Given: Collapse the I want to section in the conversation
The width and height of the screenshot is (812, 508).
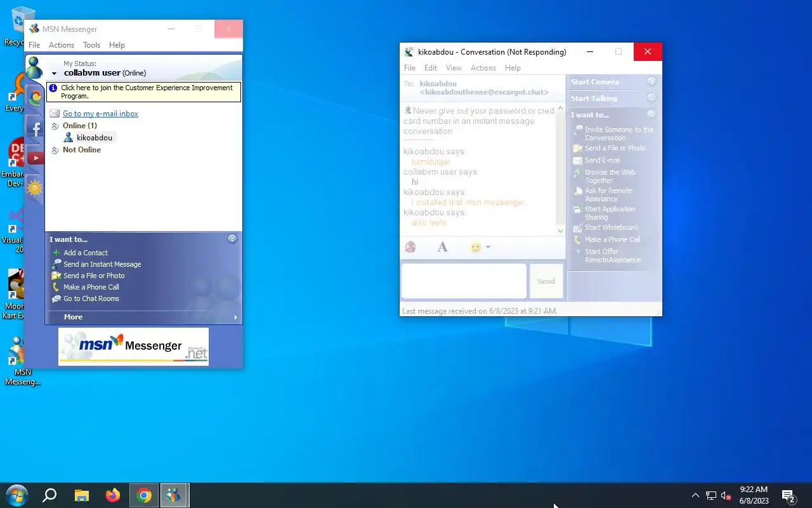Looking at the screenshot, I should click(x=652, y=114).
